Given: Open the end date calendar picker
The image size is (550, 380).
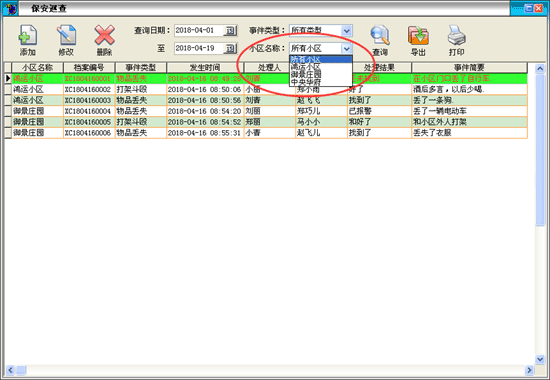Looking at the screenshot, I should [x=230, y=48].
